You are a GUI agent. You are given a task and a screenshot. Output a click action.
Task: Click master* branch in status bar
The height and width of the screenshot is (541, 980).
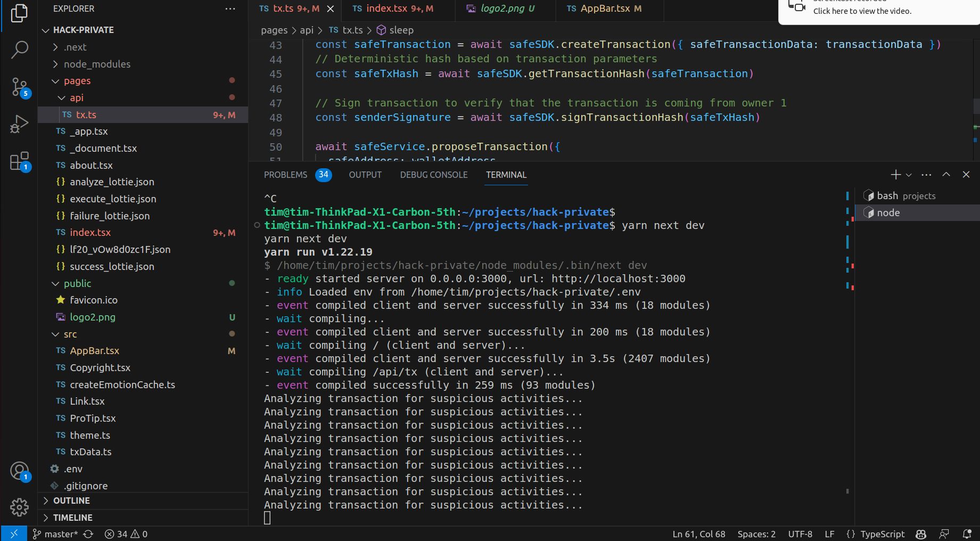pyautogui.click(x=55, y=534)
